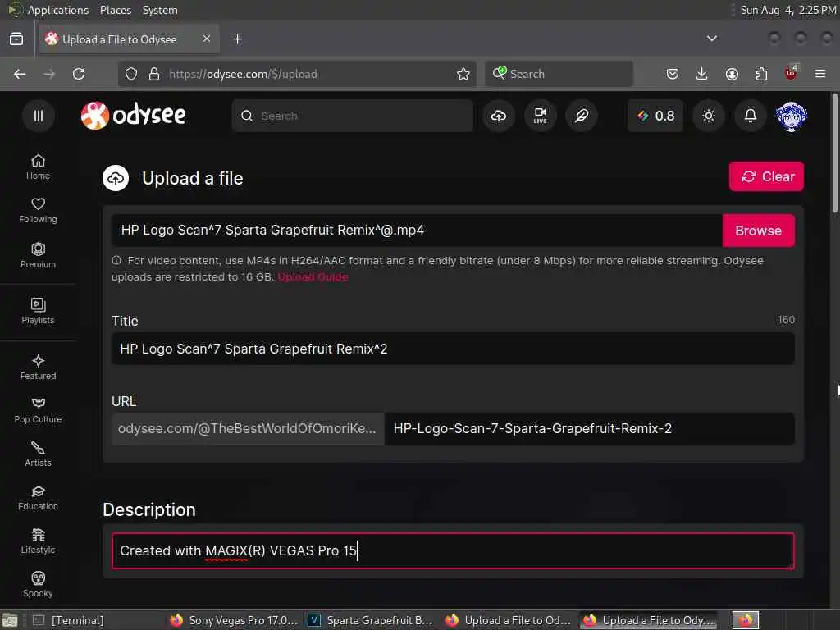This screenshot has width=840, height=630.
Task: Click the browser Search field
Action: [559, 74]
